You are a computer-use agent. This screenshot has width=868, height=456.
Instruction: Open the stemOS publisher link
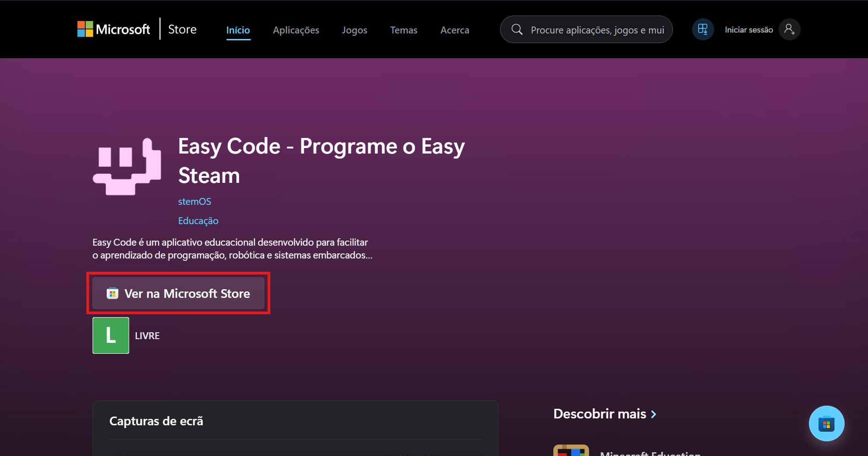[195, 202]
